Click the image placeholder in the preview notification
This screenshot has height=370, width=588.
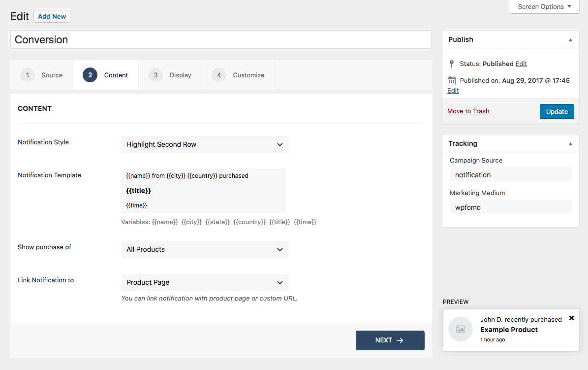point(461,329)
